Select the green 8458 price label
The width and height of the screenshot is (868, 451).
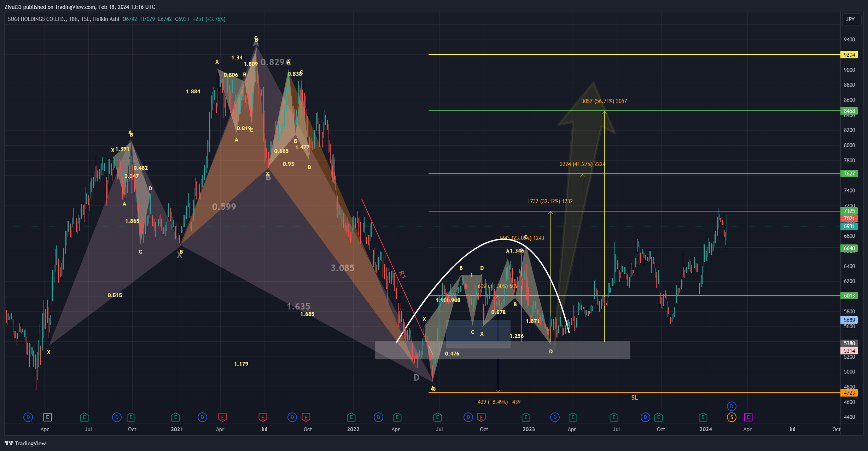(x=849, y=111)
